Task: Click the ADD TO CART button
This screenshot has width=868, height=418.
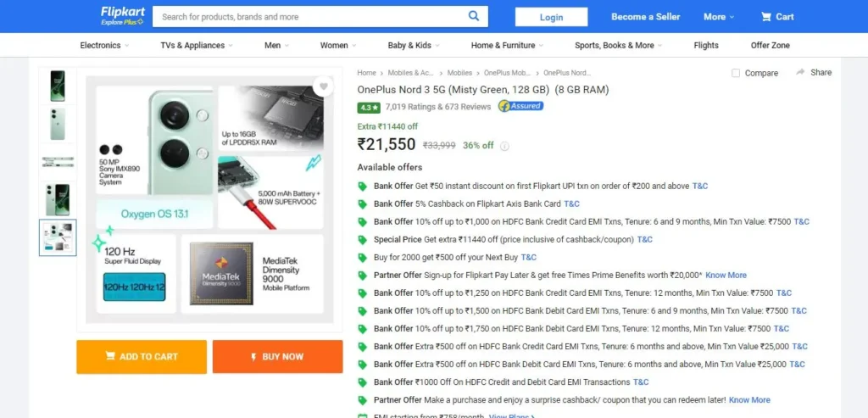Action: pos(142,357)
